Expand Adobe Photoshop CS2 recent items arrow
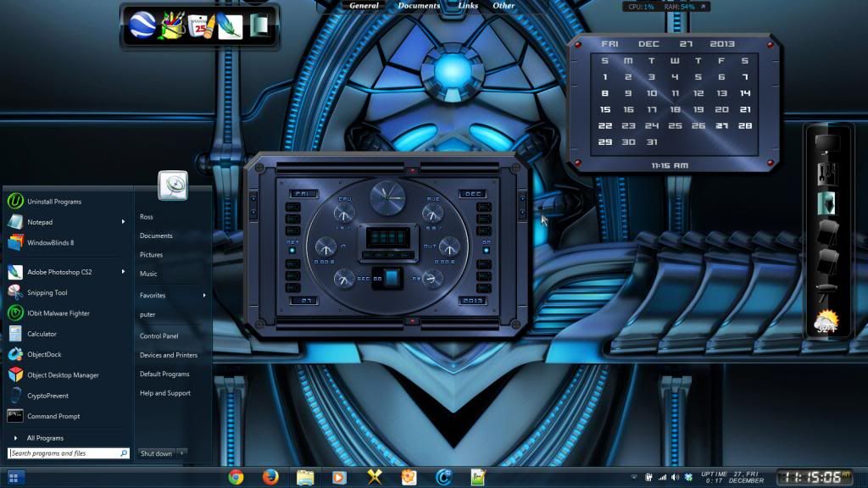The height and width of the screenshot is (488, 868). pos(123,272)
